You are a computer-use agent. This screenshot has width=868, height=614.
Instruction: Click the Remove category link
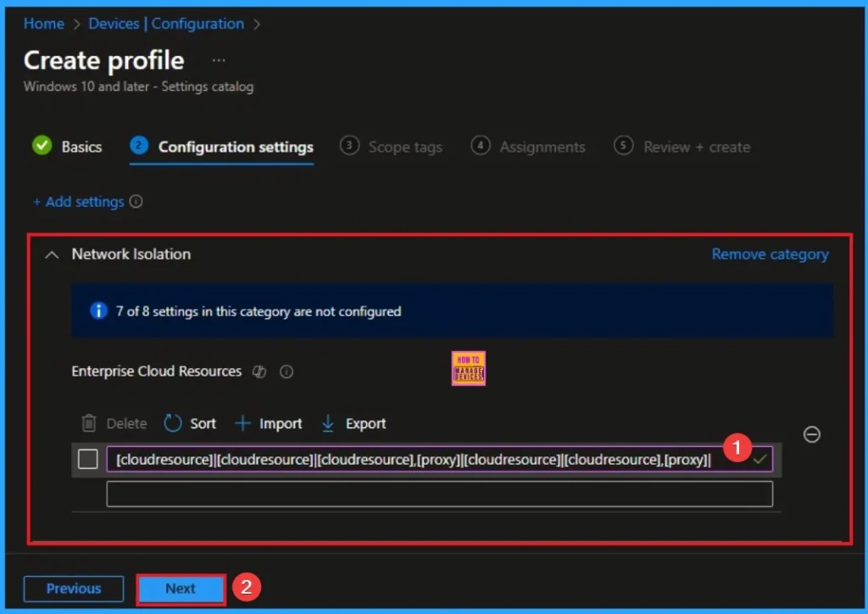pos(770,254)
